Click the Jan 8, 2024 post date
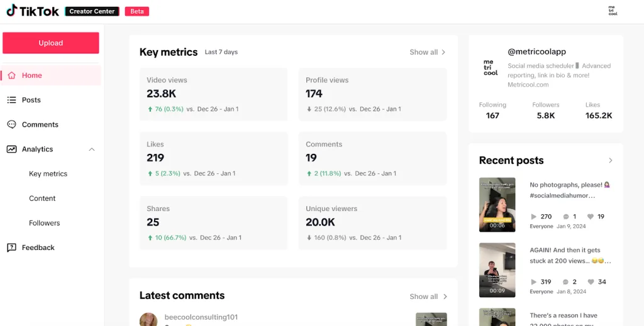Screen dimensions: 644x326 tap(571, 291)
